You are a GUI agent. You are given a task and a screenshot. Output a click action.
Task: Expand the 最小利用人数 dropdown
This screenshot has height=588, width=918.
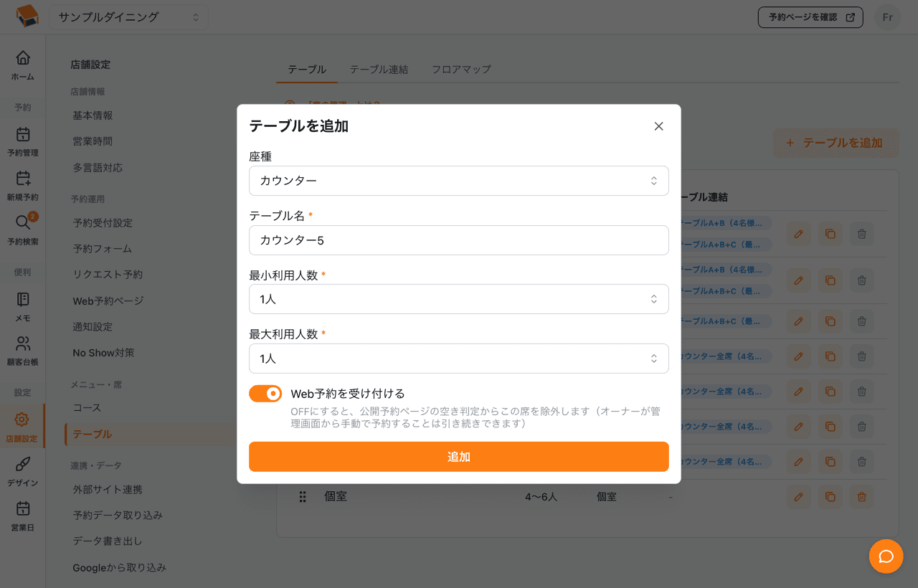pyautogui.click(x=459, y=299)
